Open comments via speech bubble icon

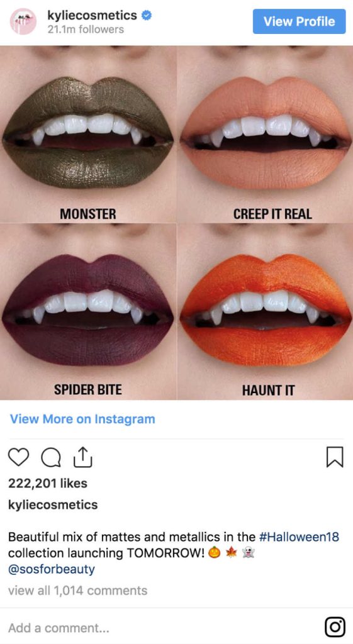click(51, 458)
